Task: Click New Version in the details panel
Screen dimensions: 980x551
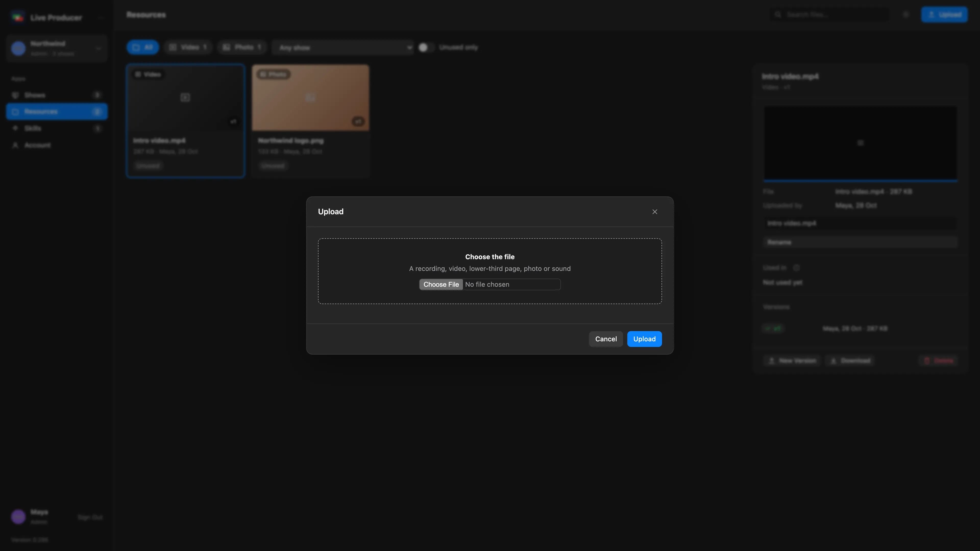Action: (x=792, y=360)
